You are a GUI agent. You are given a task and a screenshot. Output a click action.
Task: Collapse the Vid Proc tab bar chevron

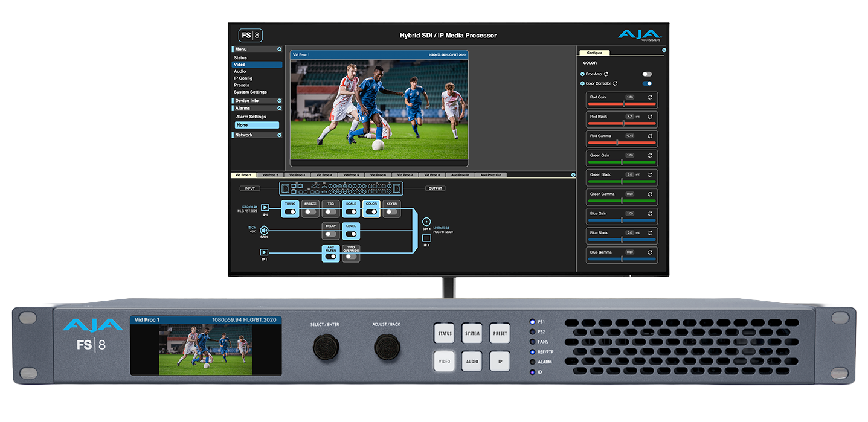tap(573, 175)
